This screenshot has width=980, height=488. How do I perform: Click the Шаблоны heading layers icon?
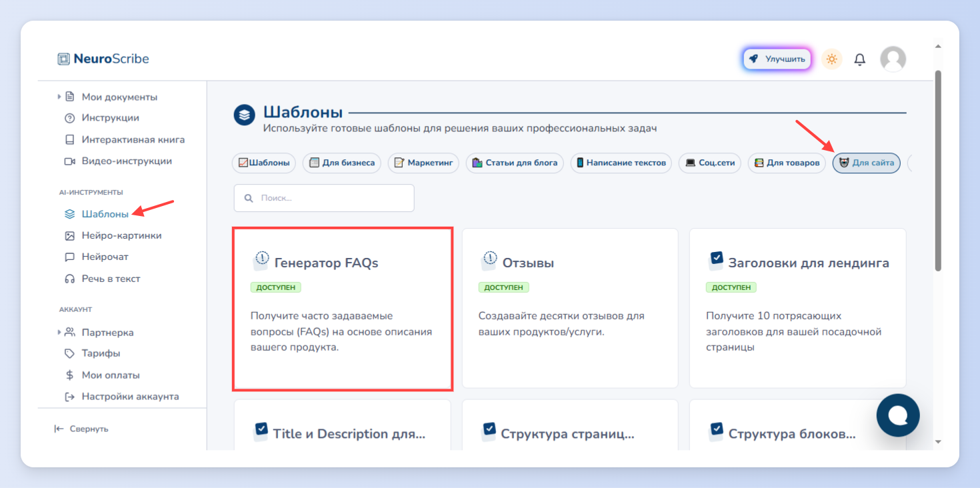245,115
